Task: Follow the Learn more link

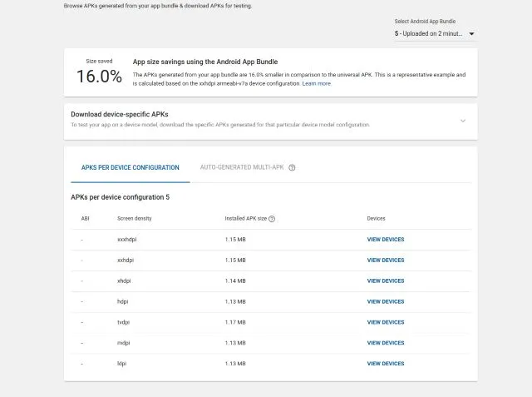Action: [x=317, y=83]
